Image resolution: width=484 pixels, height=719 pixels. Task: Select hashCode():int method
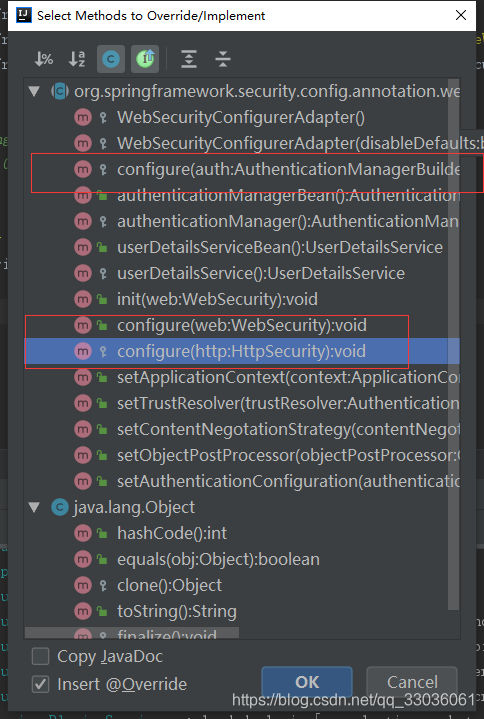(x=242, y=533)
